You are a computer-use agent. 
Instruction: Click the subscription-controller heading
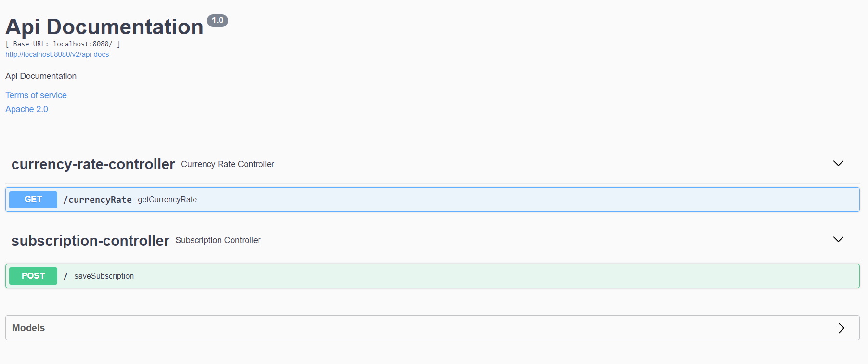pyautogui.click(x=91, y=240)
